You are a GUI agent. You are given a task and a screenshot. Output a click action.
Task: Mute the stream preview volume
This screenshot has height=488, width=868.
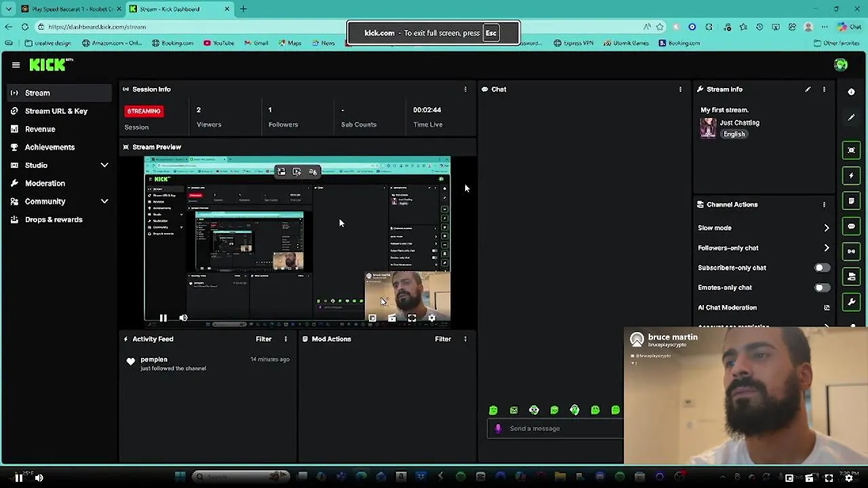[183, 318]
